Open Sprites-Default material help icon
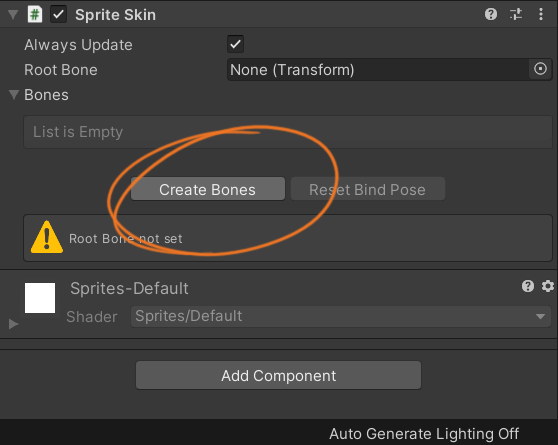The width and height of the screenshot is (558, 445). click(x=528, y=286)
